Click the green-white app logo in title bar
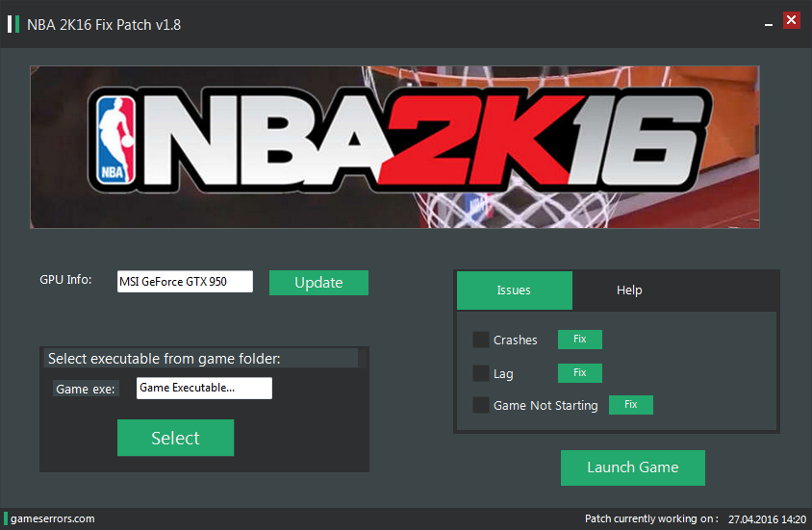The height and width of the screenshot is (530, 812). pyautogui.click(x=13, y=24)
